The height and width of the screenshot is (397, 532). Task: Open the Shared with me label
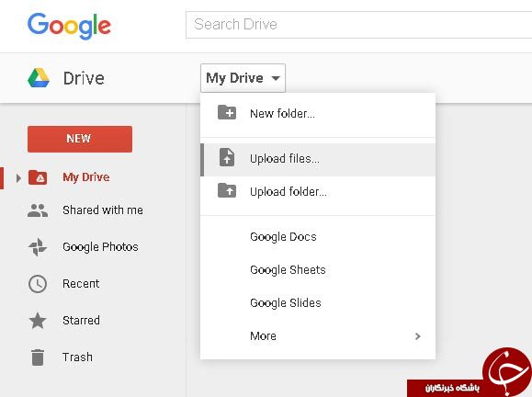point(103,210)
